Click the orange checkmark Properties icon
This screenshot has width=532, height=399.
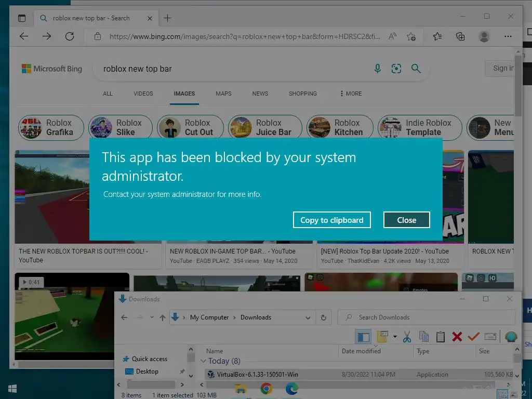pos(473,337)
